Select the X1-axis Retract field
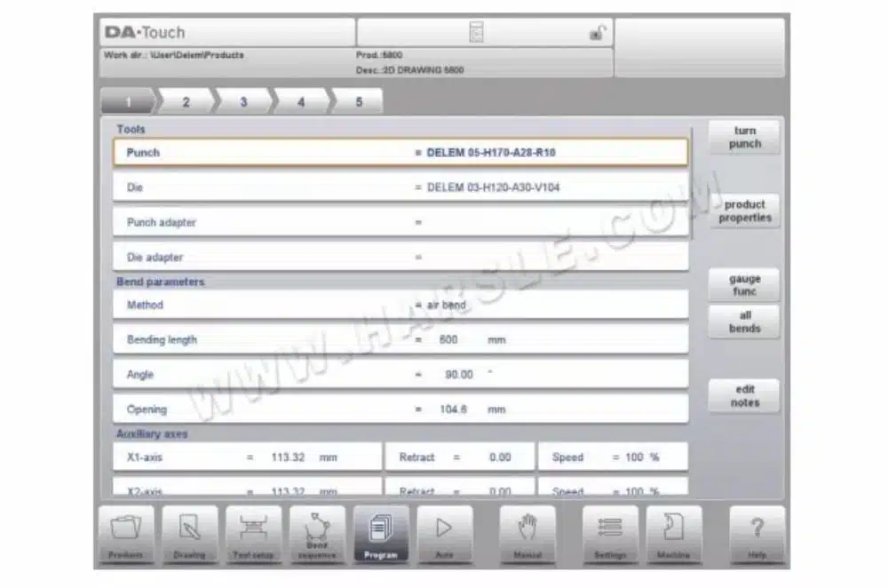The height and width of the screenshot is (588, 888). pos(459,457)
